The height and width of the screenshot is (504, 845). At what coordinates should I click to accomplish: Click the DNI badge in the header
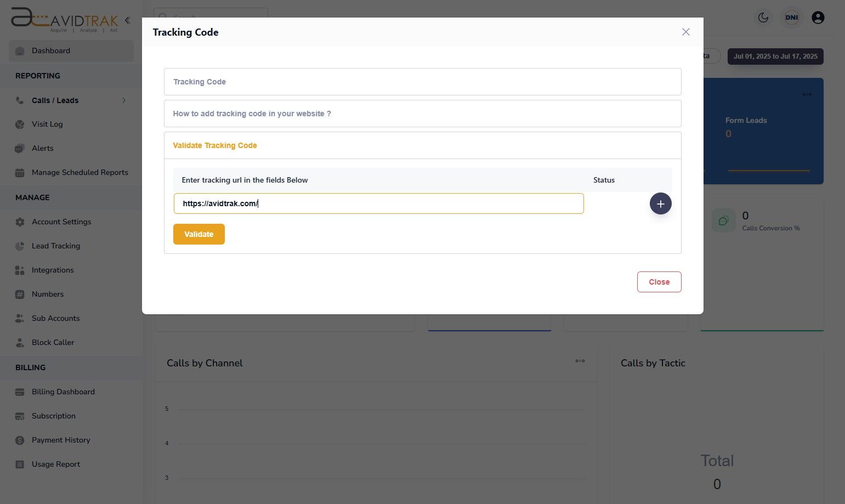tap(791, 17)
